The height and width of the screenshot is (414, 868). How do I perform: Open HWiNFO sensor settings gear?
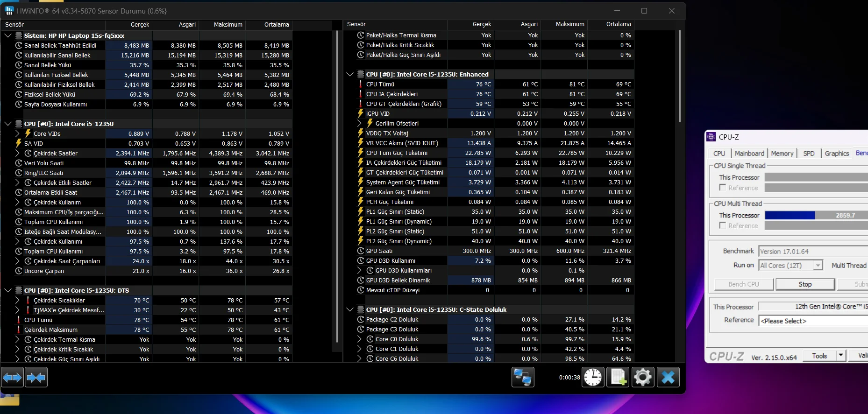point(643,377)
